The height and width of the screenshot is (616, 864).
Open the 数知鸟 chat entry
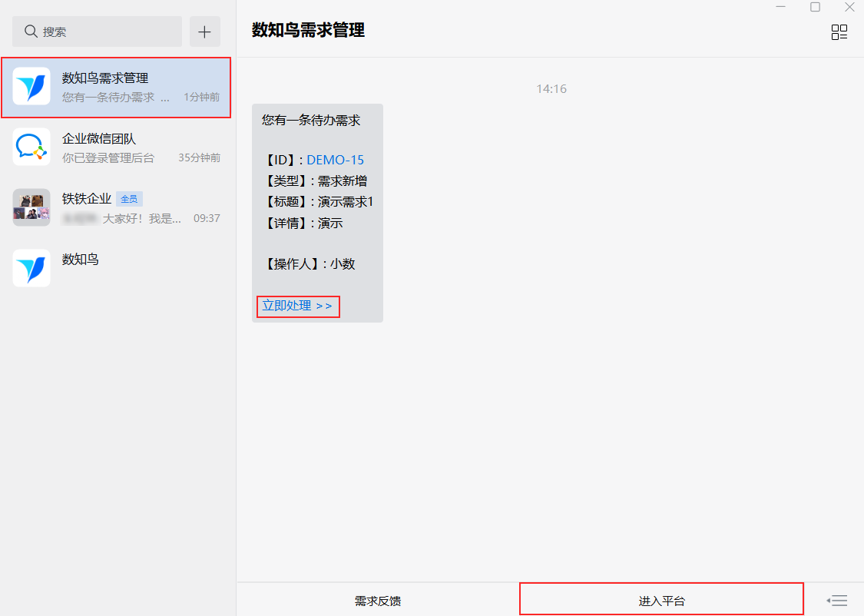coord(116,268)
